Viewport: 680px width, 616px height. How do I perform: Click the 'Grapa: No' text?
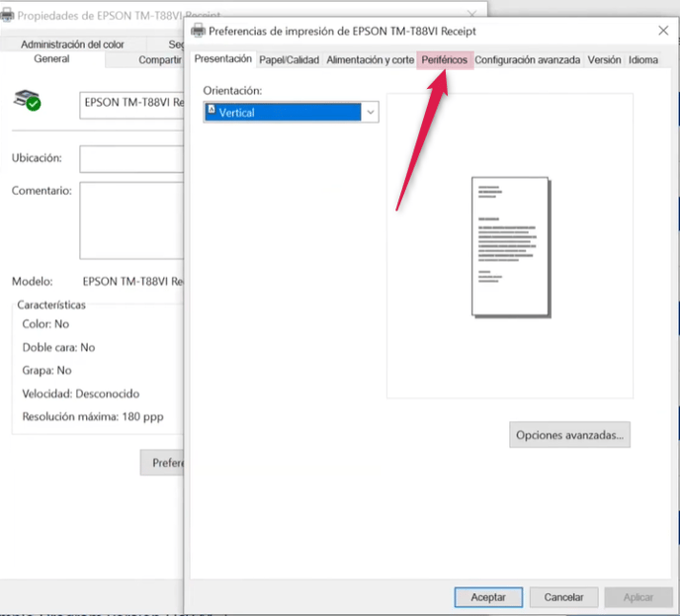pos(46,371)
